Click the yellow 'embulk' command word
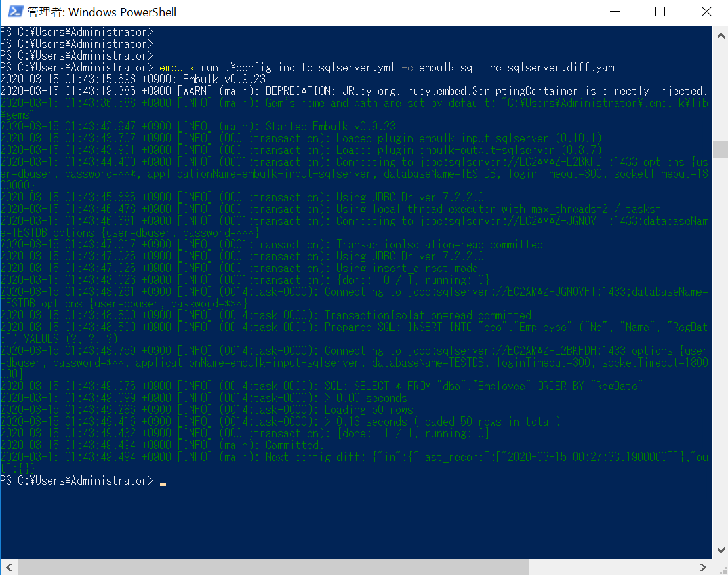The width and height of the screenshot is (728, 575). (177, 68)
